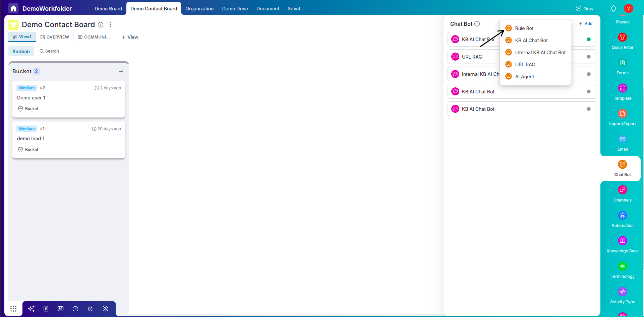This screenshot has height=317, width=644.
Task: Open the user avatar V menu
Action: (x=628, y=8)
